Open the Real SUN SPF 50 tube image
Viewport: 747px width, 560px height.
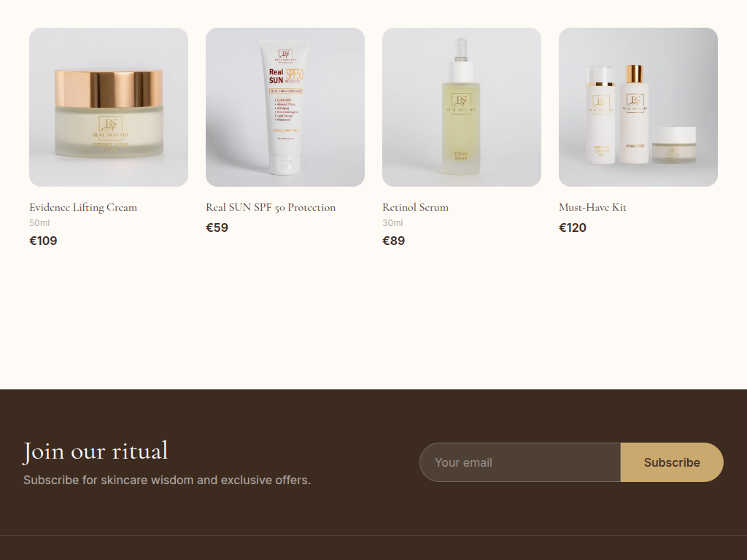pos(285,107)
